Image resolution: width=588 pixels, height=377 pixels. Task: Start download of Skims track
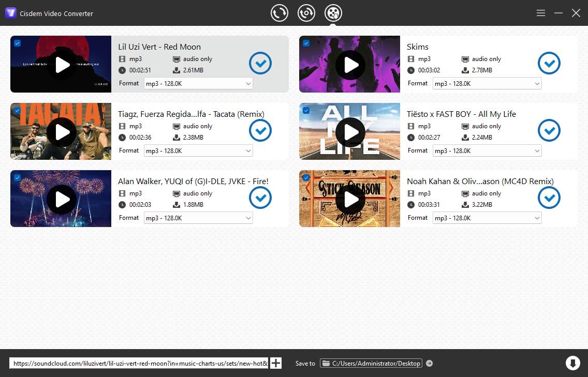[549, 63]
